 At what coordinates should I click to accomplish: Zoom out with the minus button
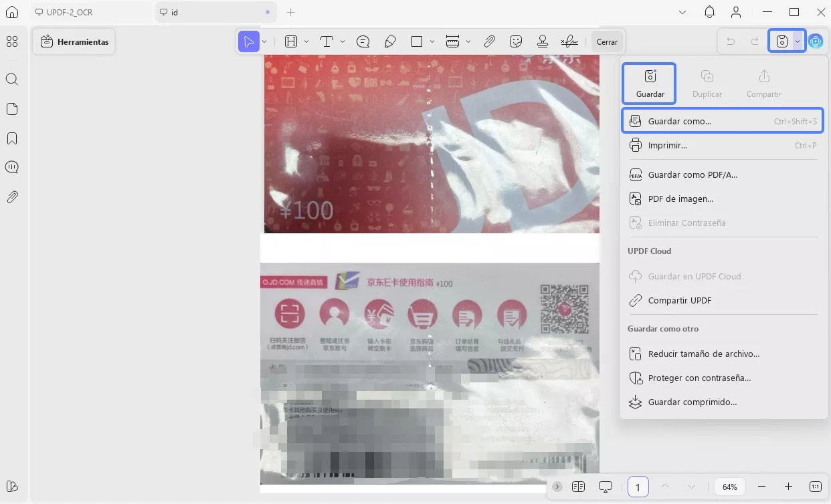tap(761, 487)
